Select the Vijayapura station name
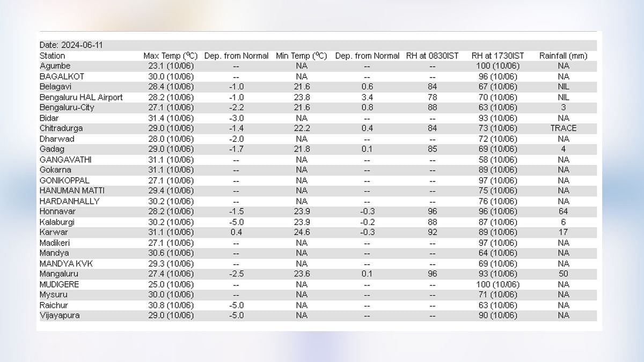 [60, 315]
